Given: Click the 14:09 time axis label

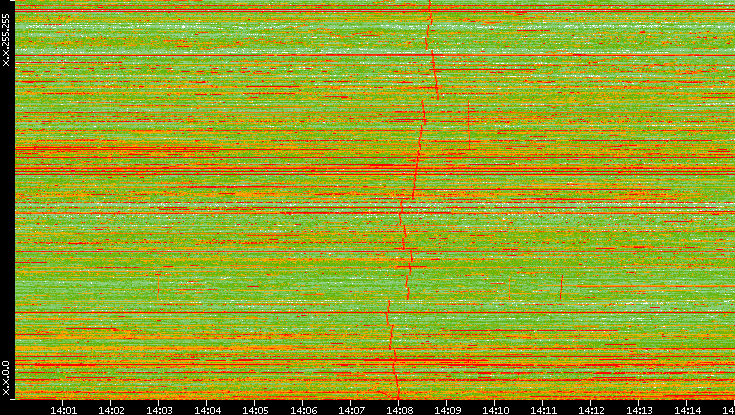Looking at the screenshot, I should 447,410.
